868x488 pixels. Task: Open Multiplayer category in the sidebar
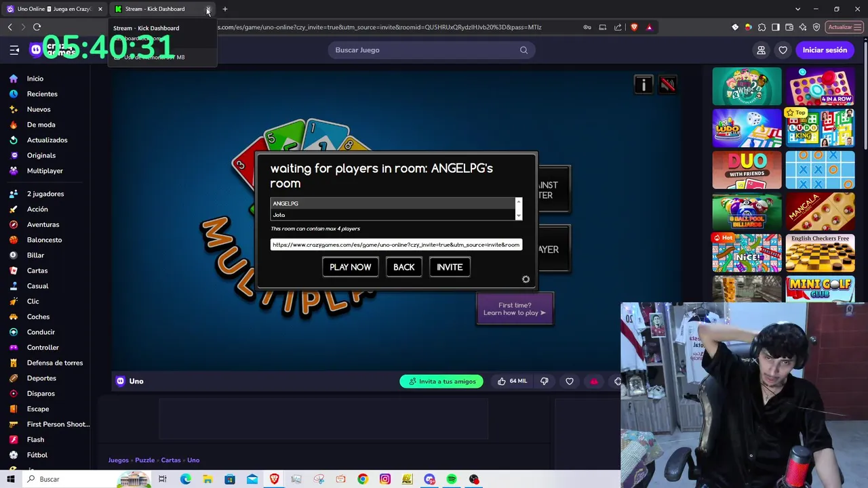[45, 171]
